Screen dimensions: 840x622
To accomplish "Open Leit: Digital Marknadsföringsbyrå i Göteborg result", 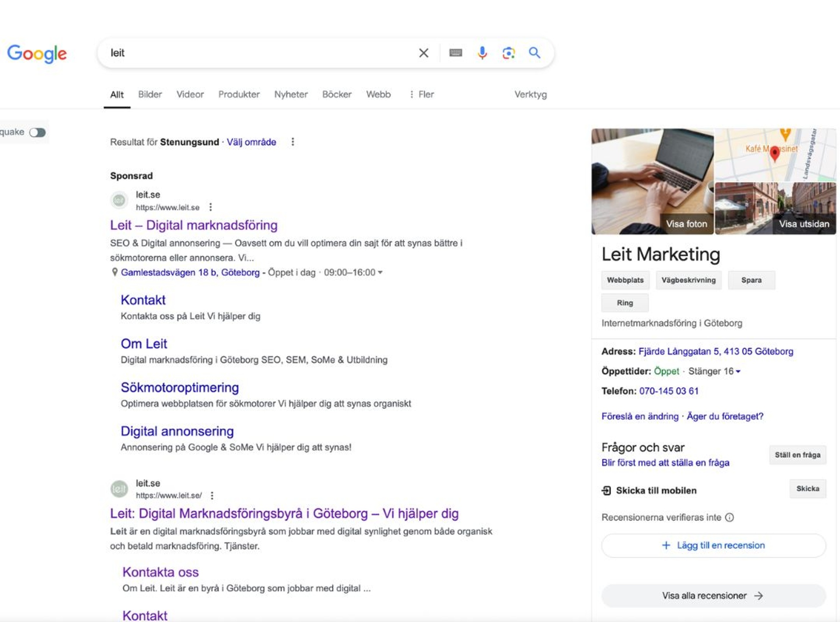I will click(285, 513).
